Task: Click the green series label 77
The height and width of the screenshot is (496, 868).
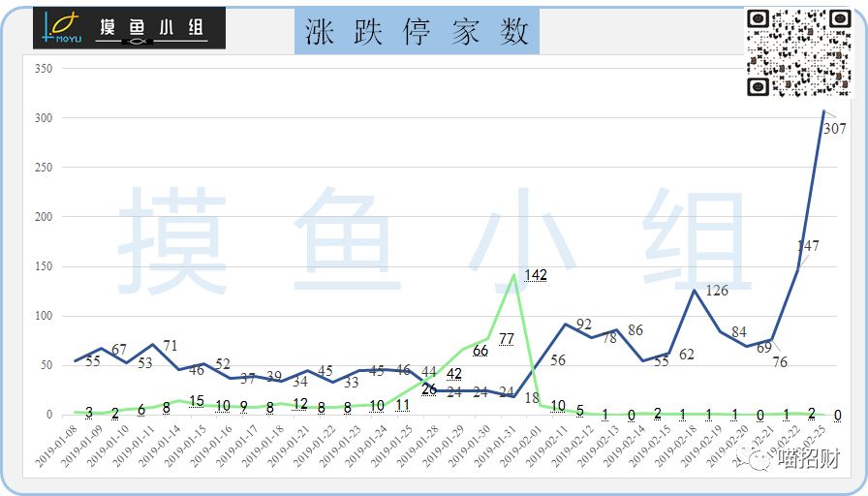Action: 507,339
